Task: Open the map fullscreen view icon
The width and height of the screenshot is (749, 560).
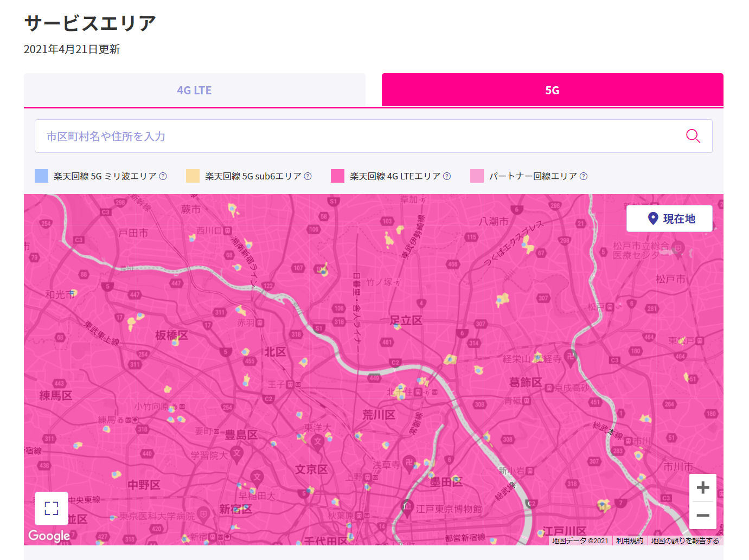Action: [x=51, y=508]
